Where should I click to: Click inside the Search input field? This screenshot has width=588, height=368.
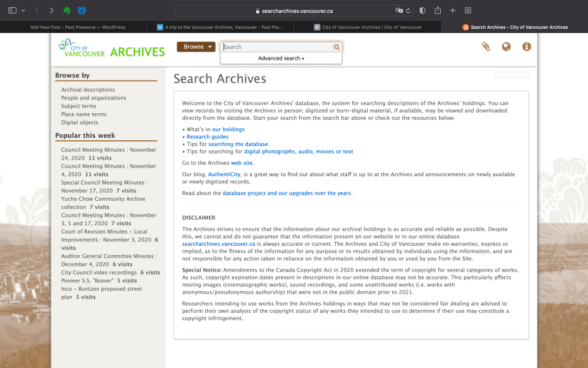pyautogui.click(x=277, y=47)
